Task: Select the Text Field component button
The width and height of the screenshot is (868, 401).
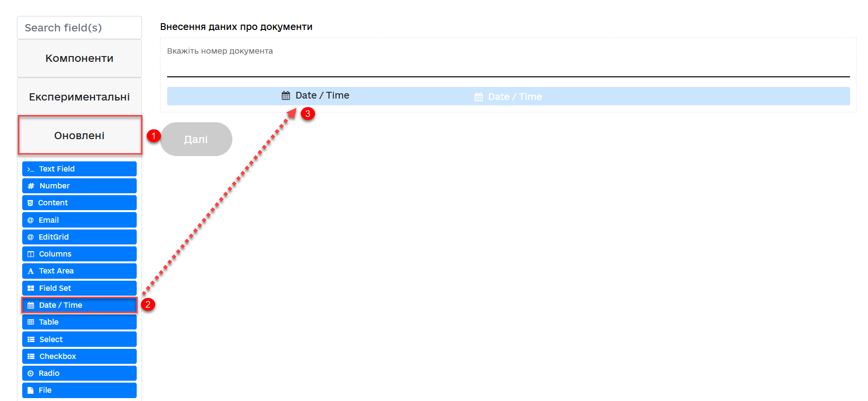Action: tap(79, 169)
